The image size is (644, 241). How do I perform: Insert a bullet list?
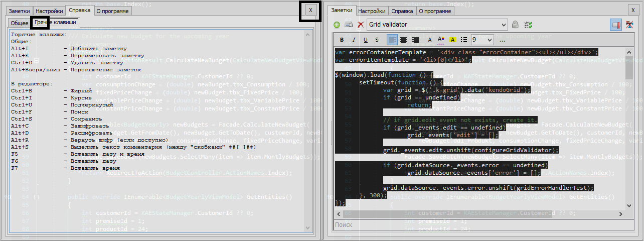464,40
